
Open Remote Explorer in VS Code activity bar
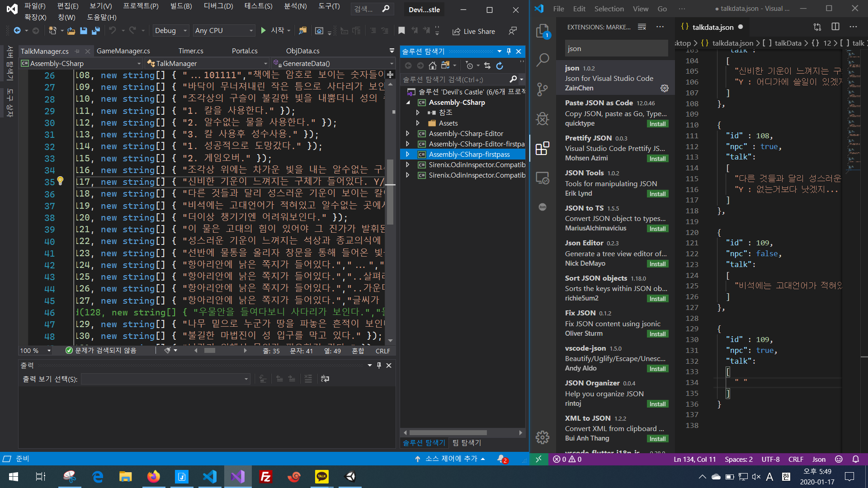coord(542,178)
